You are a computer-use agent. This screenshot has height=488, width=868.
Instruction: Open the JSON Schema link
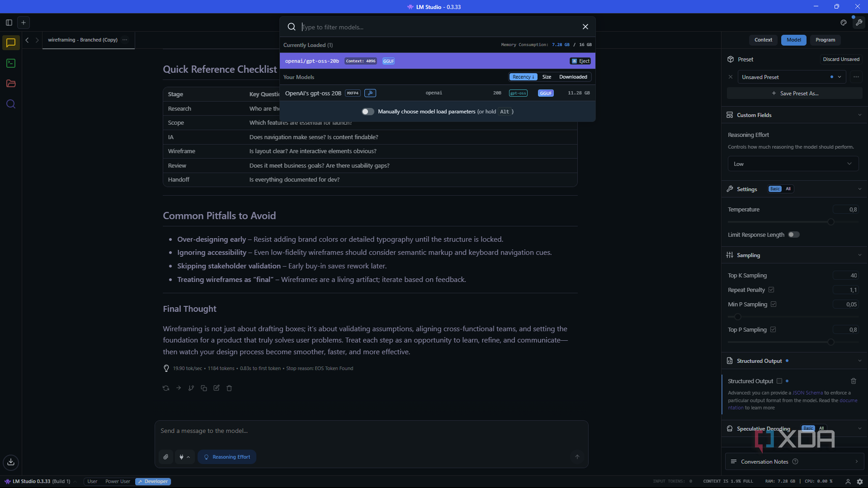(808, 393)
